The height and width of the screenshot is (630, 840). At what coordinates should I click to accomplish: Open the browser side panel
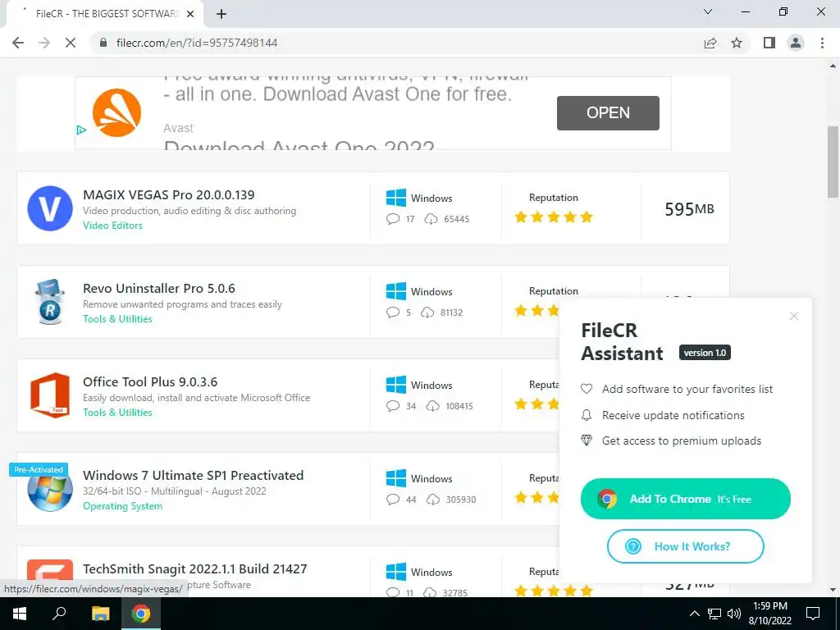coord(769,43)
